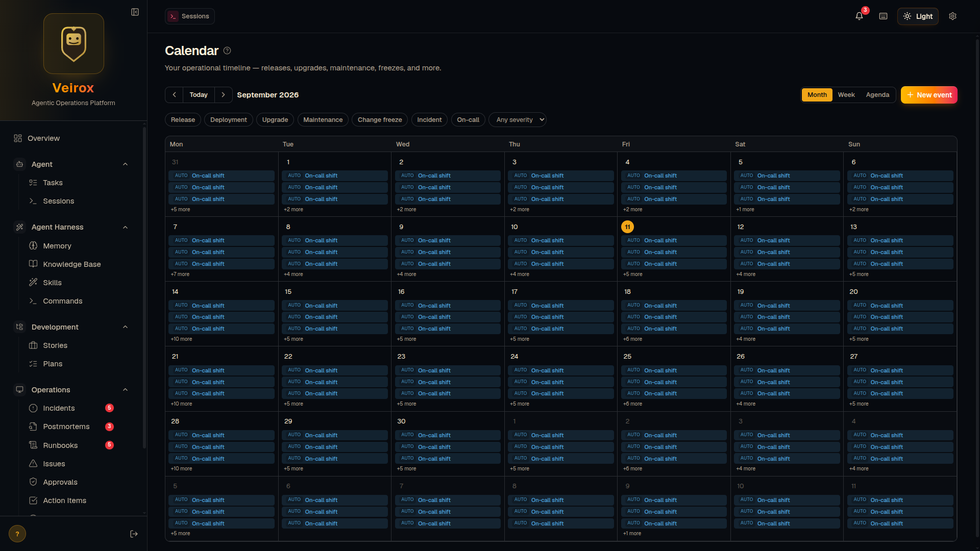980x551 pixels.
Task: Click the Calendar help icon
Action: (x=227, y=51)
